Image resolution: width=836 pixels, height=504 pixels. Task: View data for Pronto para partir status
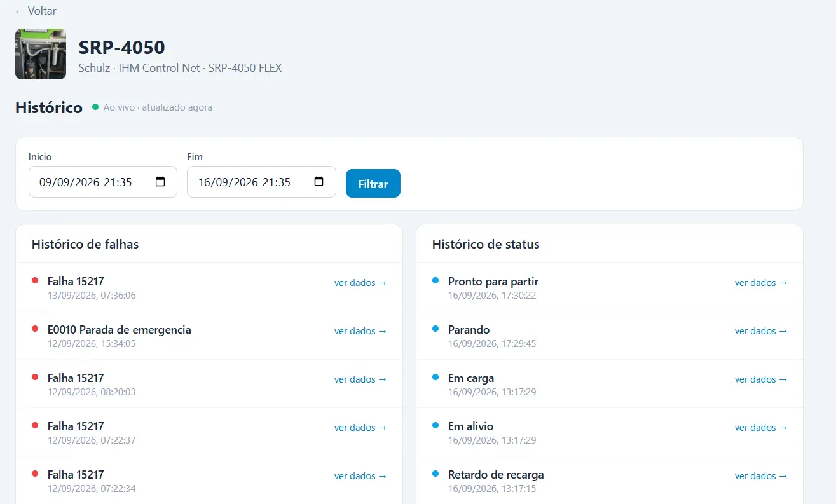[x=761, y=283]
